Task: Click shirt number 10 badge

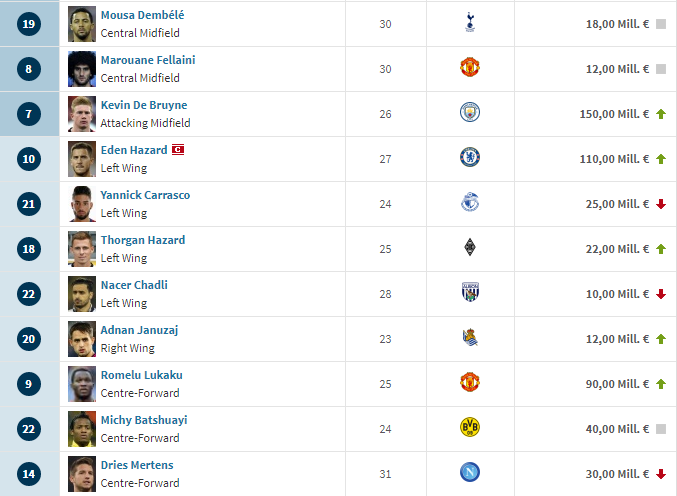Action: click(29, 159)
